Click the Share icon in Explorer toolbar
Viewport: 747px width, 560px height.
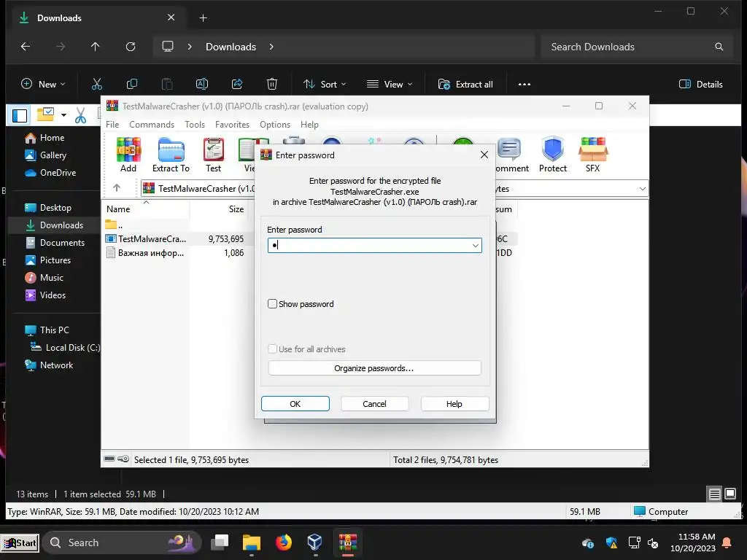[237, 85]
